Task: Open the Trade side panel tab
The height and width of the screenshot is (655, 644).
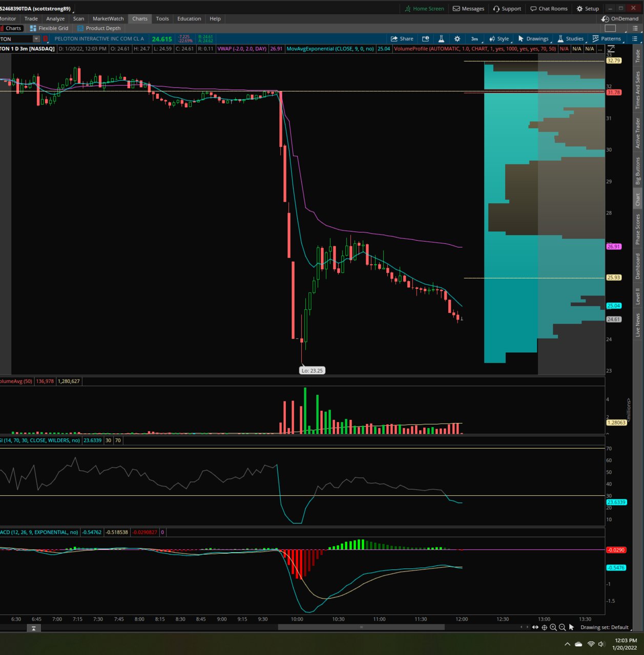Action: pos(638,56)
